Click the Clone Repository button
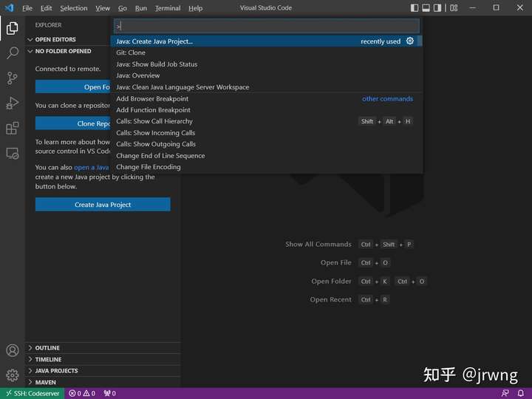This screenshot has width=532, height=399. click(73, 123)
